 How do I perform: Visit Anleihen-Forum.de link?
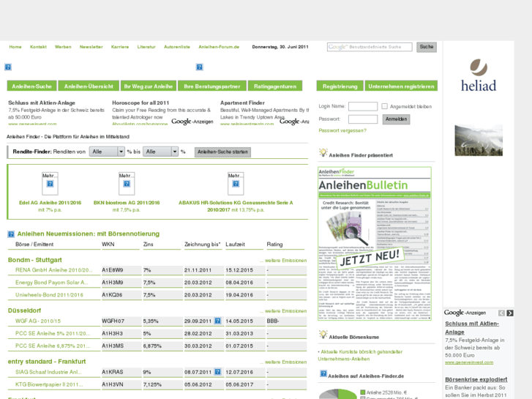coord(219,47)
